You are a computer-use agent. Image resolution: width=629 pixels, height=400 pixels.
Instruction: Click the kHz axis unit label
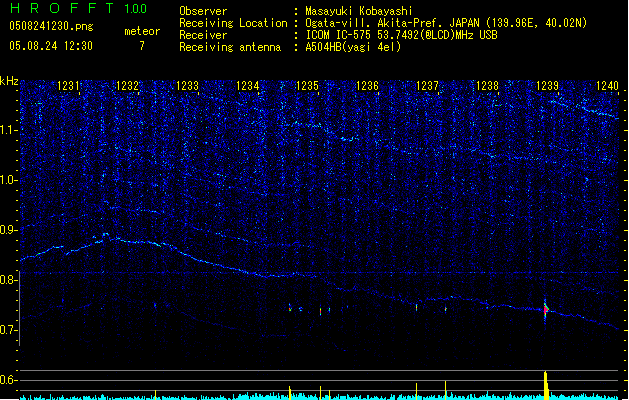9,81
